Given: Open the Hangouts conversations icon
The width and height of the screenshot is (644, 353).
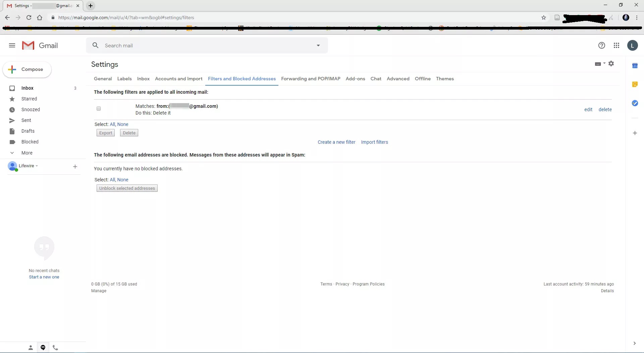Looking at the screenshot, I should [x=43, y=348].
